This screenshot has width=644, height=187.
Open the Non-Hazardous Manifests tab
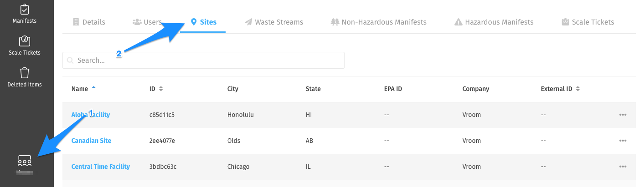point(379,22)
